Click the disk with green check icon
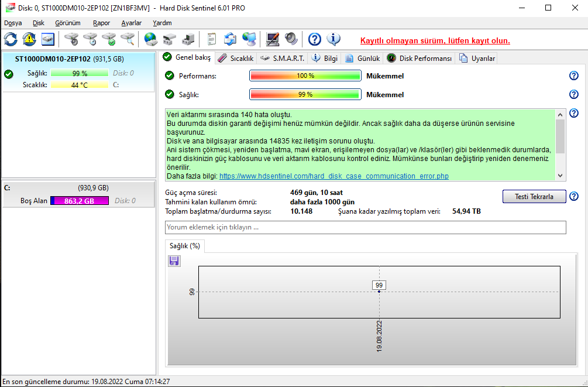588x387 pixels. 109,39
